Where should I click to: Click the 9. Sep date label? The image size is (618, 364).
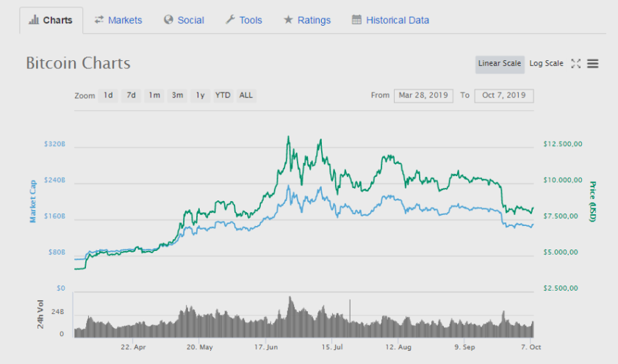[x=464, y=347]
